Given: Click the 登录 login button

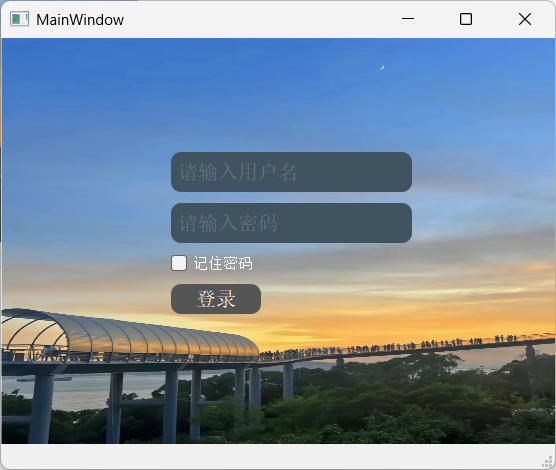Looking at the screenshot, I should click(216, 299).
